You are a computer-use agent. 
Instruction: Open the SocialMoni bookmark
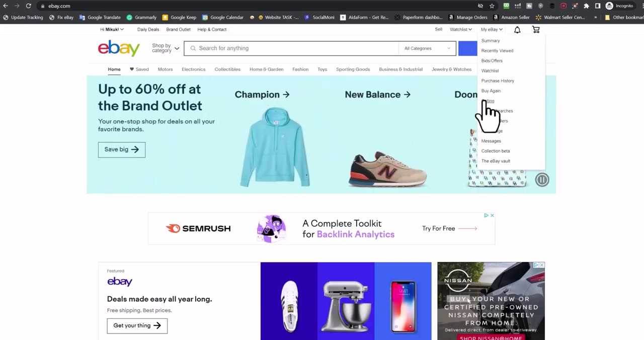click(319, 18)
